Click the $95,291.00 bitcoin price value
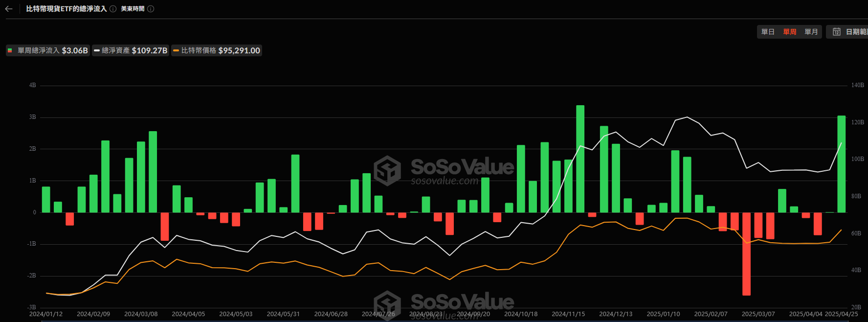868x322 pixels. (x=239, y=50)
